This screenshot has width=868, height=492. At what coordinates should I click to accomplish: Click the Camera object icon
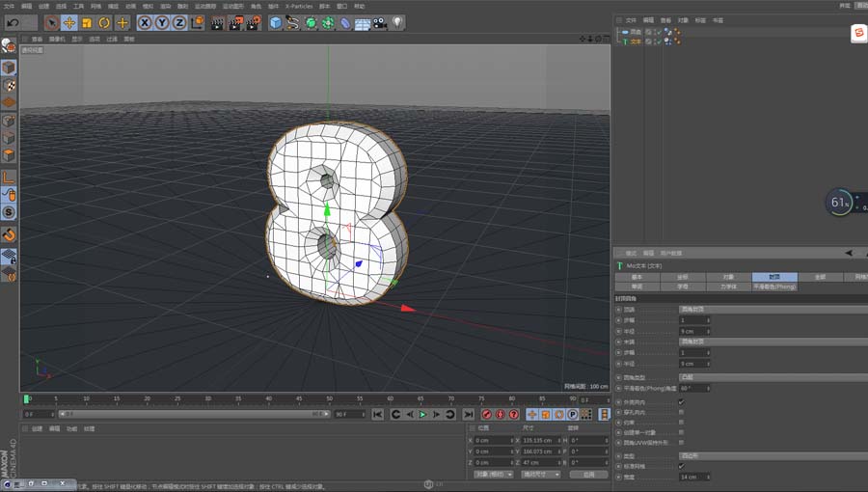379,22
